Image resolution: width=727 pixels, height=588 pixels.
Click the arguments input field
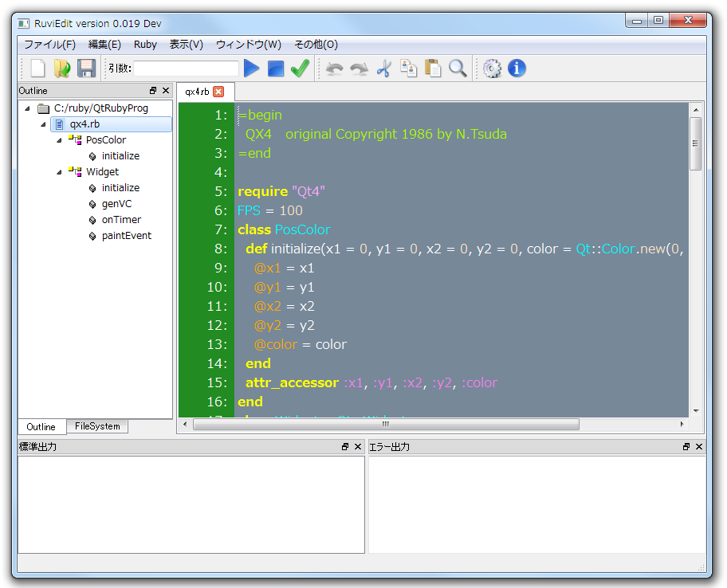[186, 69]
